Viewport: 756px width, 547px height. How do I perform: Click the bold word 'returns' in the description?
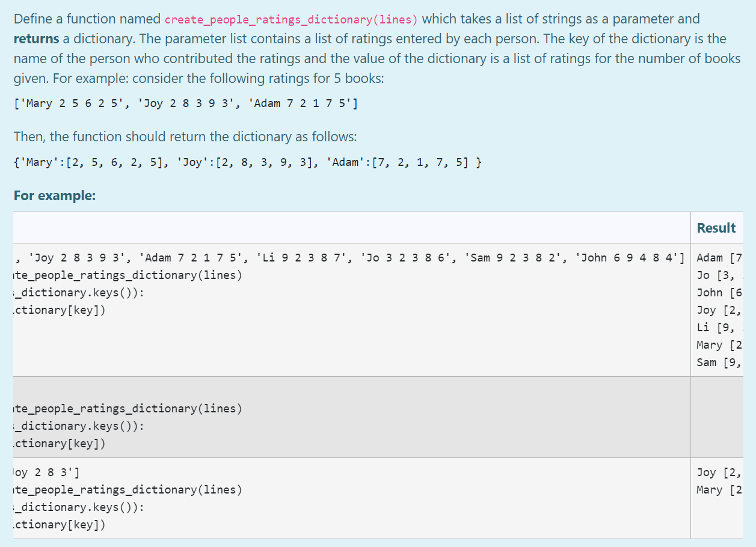(36, 39)
